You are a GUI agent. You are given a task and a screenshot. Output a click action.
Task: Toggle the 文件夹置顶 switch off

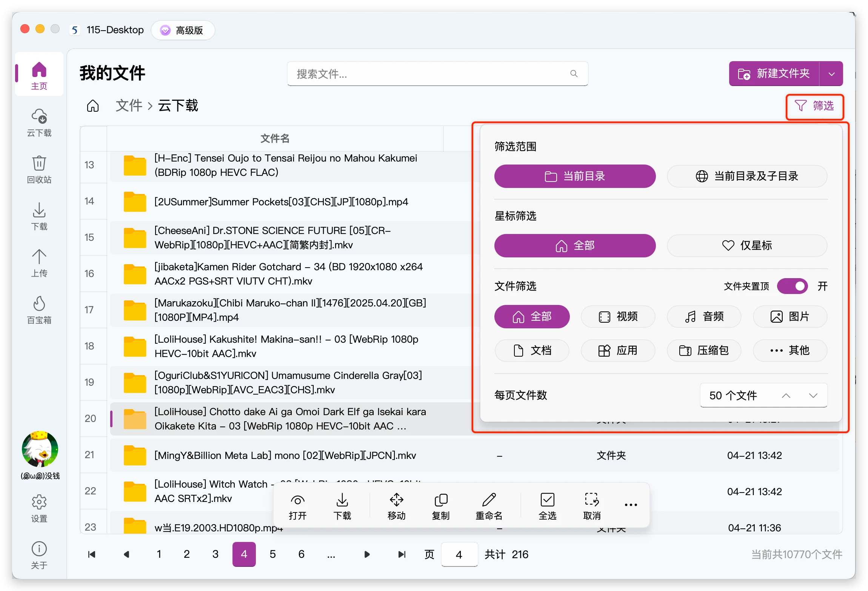pyautogui.click(x=792, y=286)
